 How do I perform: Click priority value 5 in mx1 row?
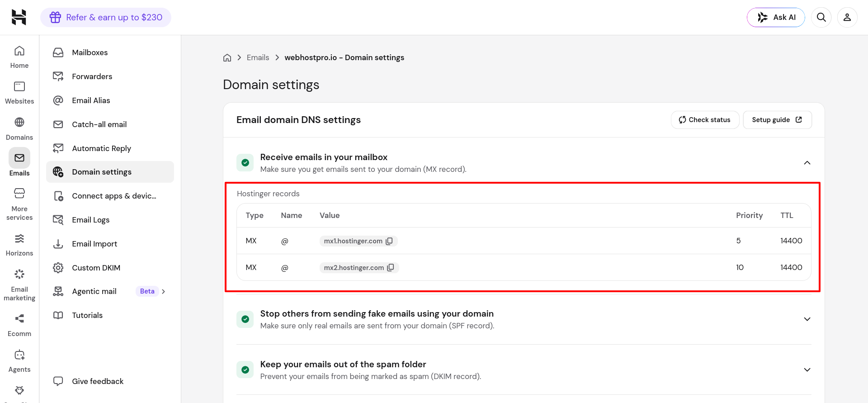coord(738,241)
